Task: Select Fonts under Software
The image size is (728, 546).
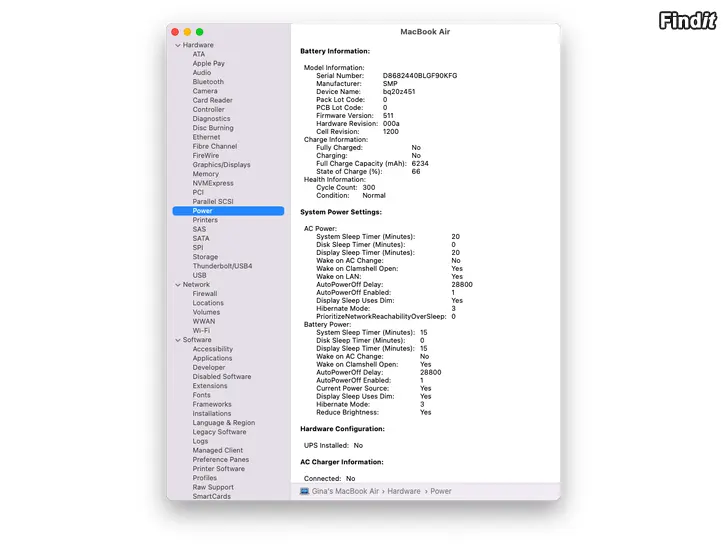Action: click(202, 395)
